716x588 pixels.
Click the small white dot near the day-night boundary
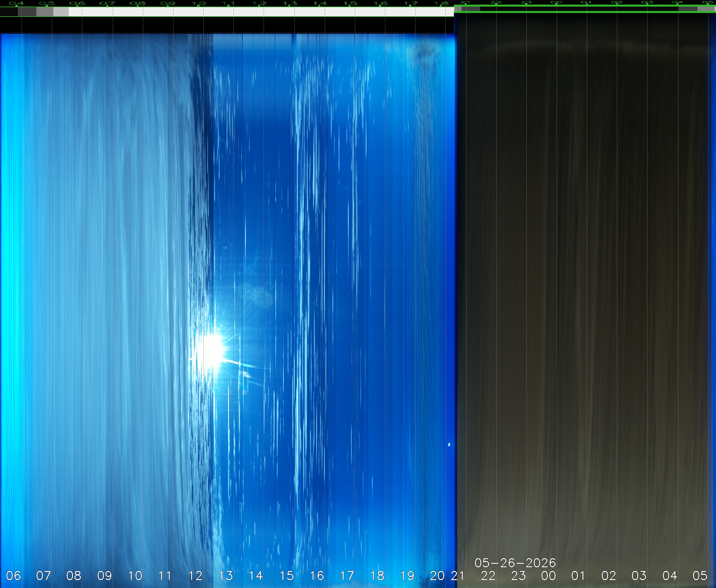coord(449,444)
